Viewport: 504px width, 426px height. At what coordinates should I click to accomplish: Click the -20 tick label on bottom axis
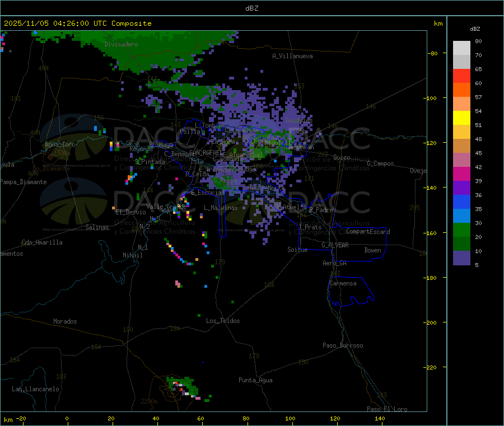click(21, 418)
